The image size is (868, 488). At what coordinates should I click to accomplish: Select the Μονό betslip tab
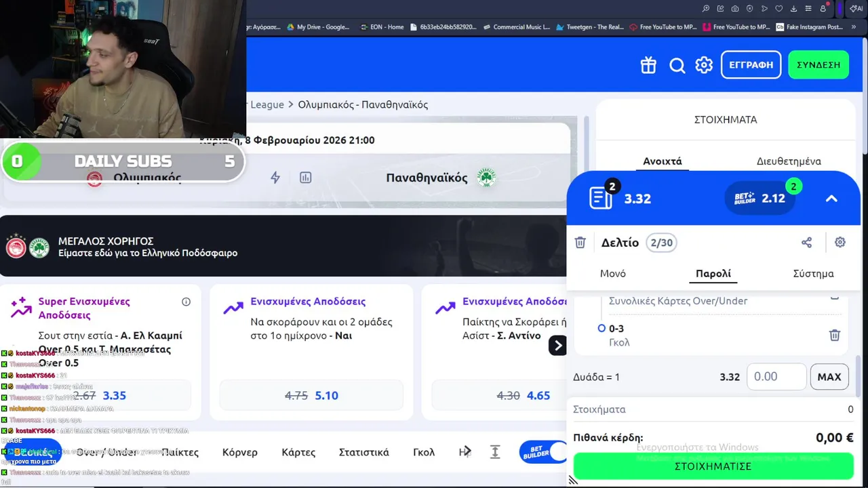pyautogui.click(x=613, y=274)
